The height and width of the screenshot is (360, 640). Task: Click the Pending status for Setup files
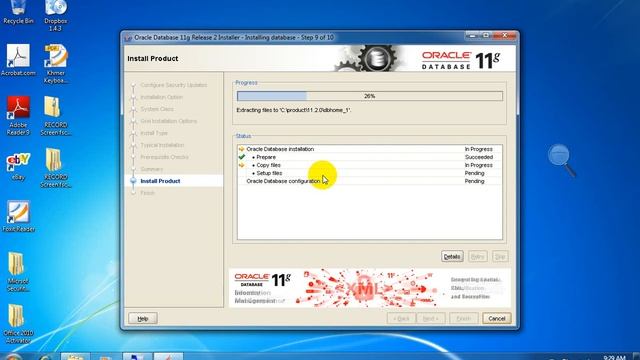(x=474, y=173)
